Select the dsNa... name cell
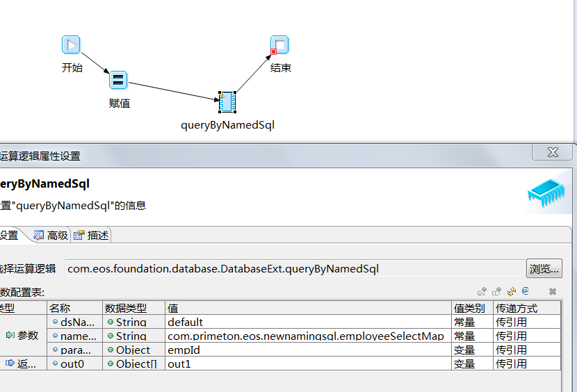The width and height of the screenshot is (577, 392). click(x=74, y=322)
